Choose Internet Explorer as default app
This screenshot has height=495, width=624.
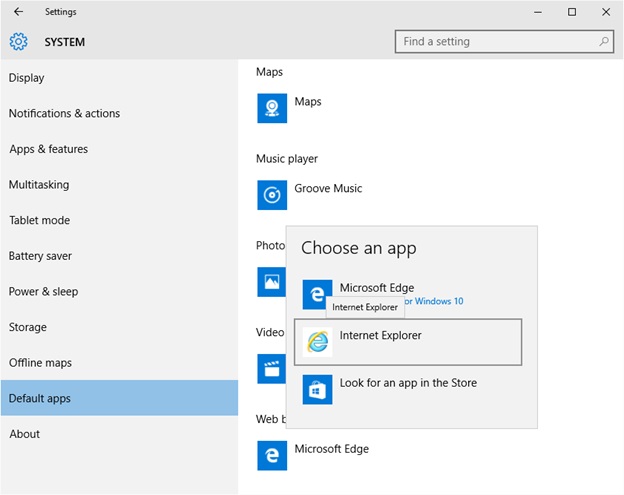pyautogui.click(x=408, y=342)
